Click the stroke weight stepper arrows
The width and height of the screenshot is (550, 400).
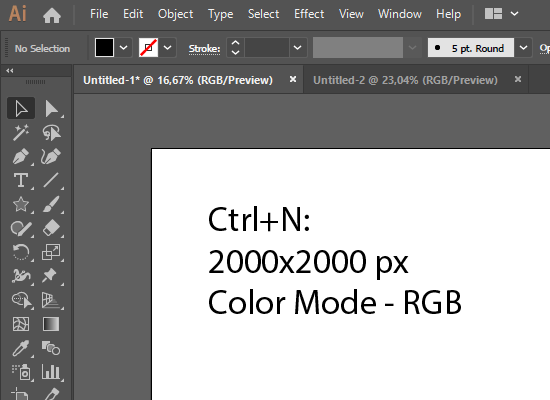235,47
